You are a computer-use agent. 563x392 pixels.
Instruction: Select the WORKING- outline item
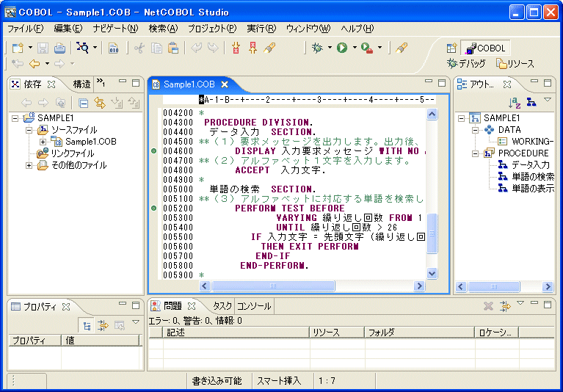click(526, 142)
